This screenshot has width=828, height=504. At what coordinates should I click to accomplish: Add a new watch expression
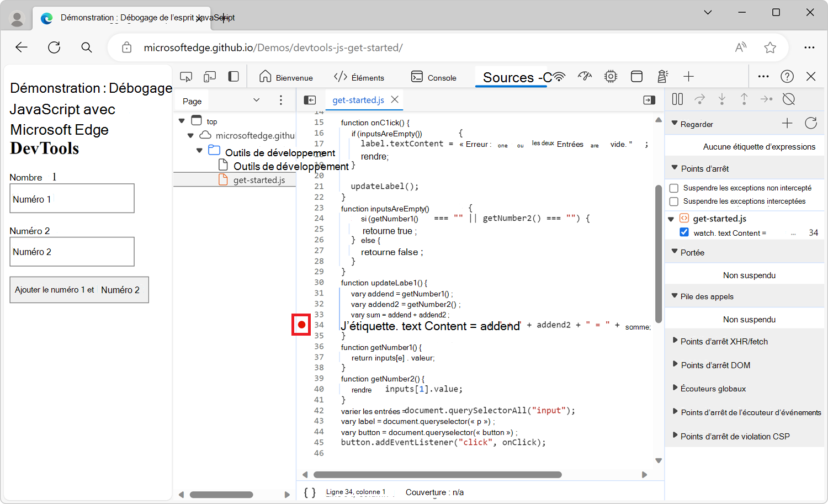(x=787, y=123)
